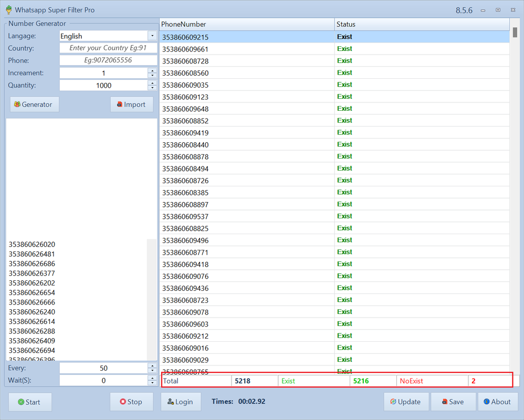Screen dimensions: 524x420
Task: Click 353860626686 in the number list
Action: click(32, 264)
